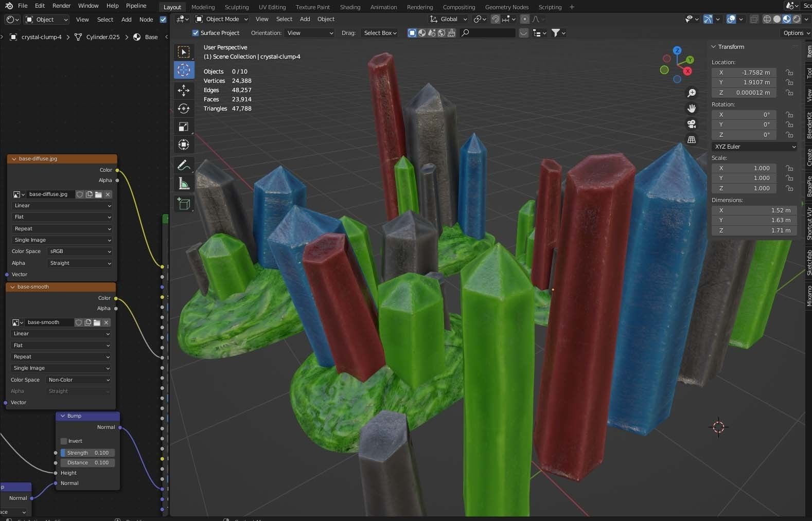Click the green Y axis on navigation gizmo
812x521 pixels.
tap(690, 60)
